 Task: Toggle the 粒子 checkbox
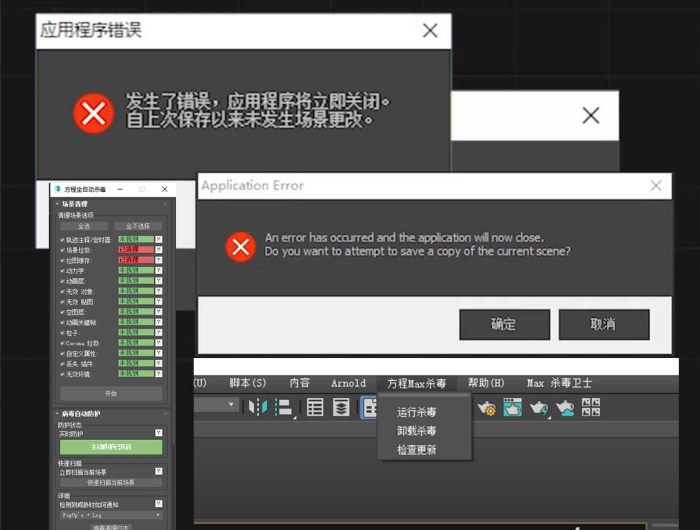pos(62,333)
